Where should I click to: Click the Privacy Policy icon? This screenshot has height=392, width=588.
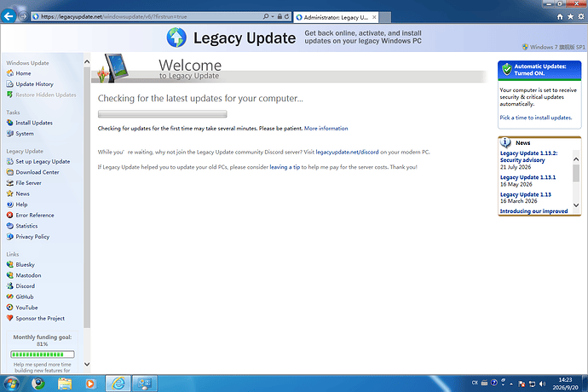click(x=10, y=237)
